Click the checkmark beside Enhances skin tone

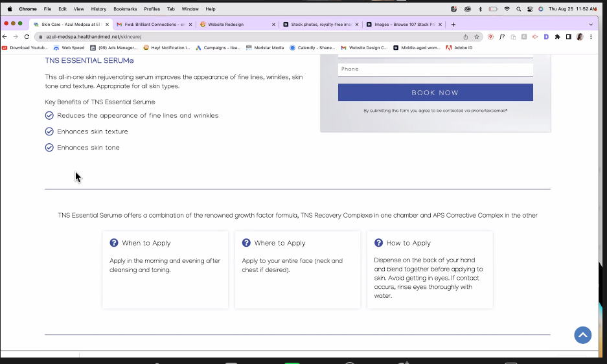pos(49,148)
